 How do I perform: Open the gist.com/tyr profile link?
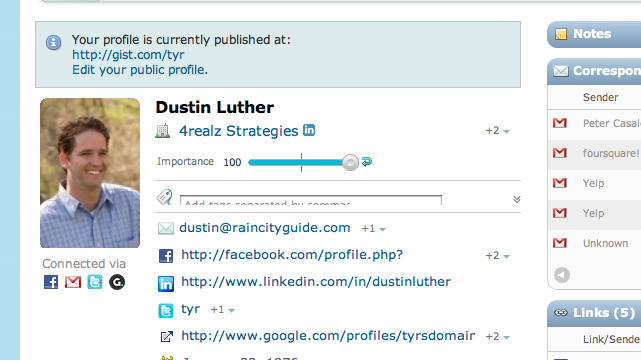click(128, 55)
